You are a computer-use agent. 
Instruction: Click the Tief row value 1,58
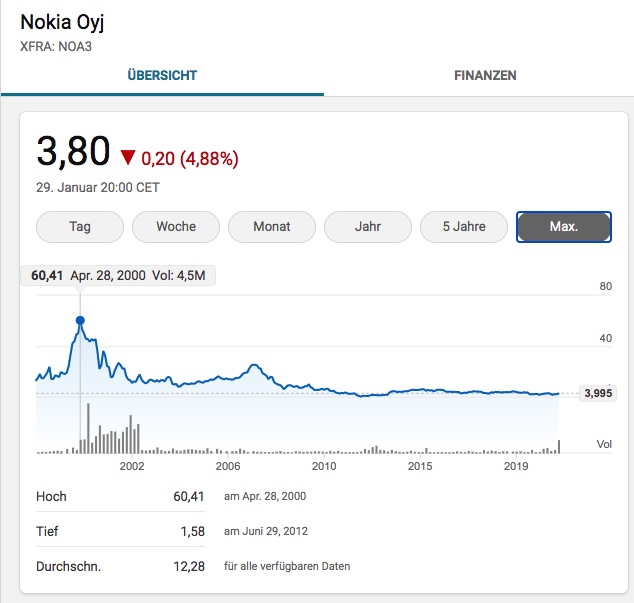192,531
